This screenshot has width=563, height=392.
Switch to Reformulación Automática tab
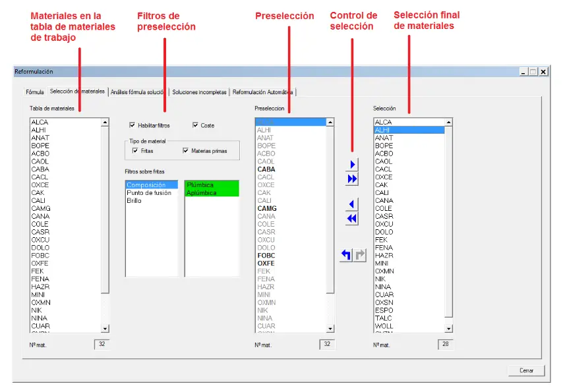(x=262, y=92)
